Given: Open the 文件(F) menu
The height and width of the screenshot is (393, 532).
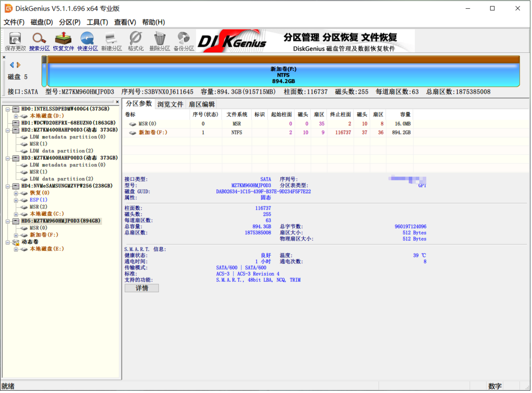Looking at the screenshot, I should (x=14, y=22).
